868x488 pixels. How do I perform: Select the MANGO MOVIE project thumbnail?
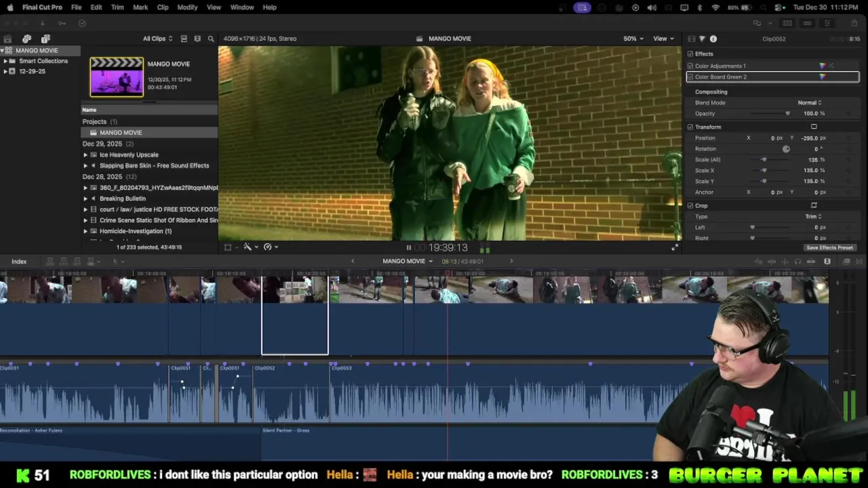(x=117, y=77)
